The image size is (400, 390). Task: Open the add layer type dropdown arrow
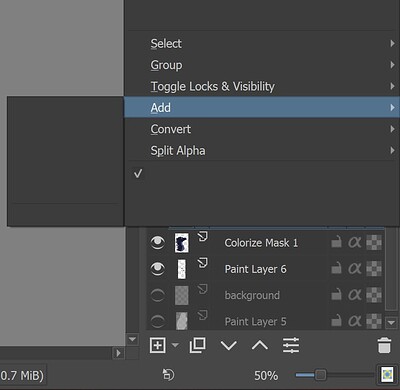coord(175,345)
